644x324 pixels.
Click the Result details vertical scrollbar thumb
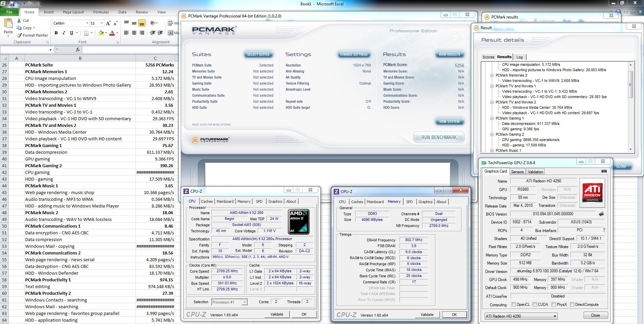point(630,84)
